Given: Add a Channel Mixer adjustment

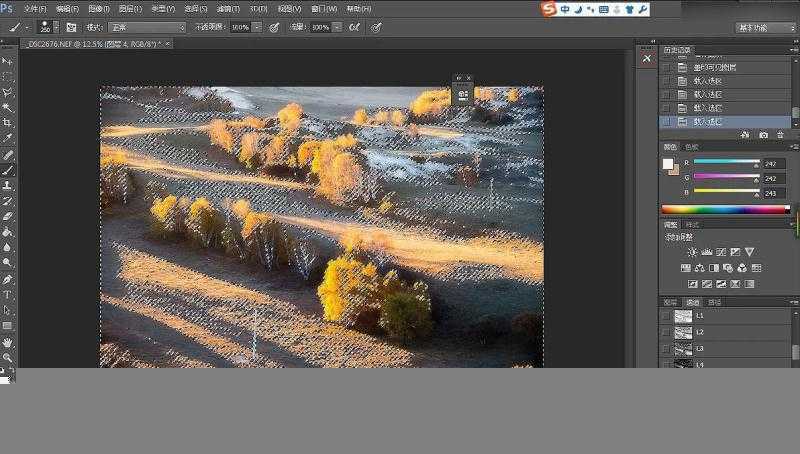Looking at the screenshot, I should pos(742,268).
